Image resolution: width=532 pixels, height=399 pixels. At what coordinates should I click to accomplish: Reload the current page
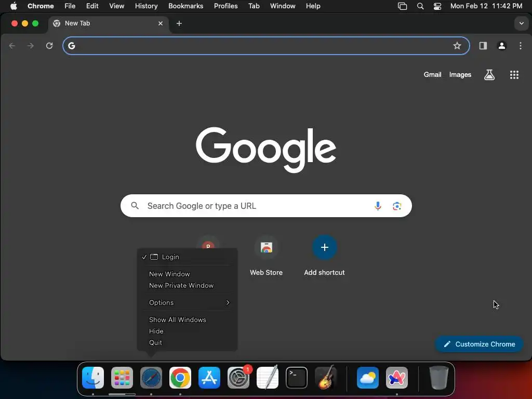[49, 46]
